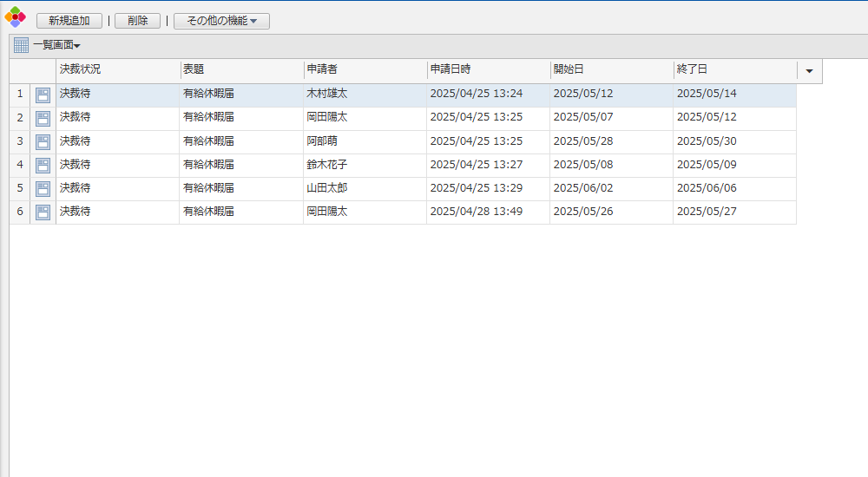Click the 申請者 column header
The height and width of the screenshot is (477, 868).
[x=364, y=70]
